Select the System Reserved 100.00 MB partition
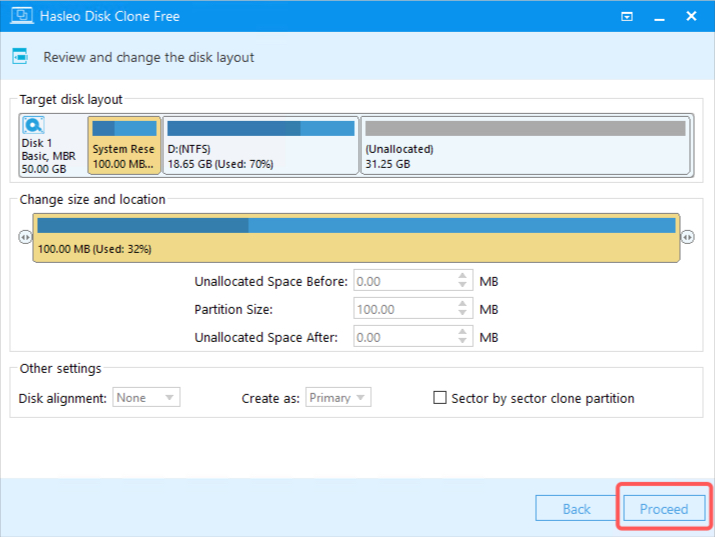 [124, 145]
